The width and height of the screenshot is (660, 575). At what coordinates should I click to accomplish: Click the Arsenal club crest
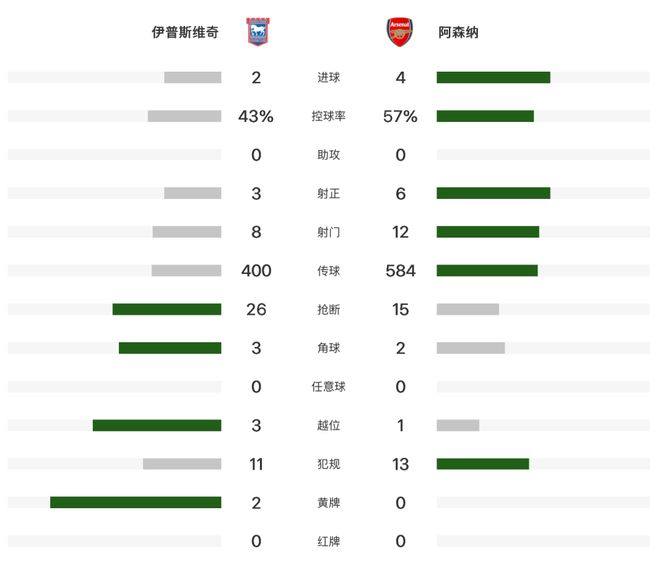coord(399,32)
